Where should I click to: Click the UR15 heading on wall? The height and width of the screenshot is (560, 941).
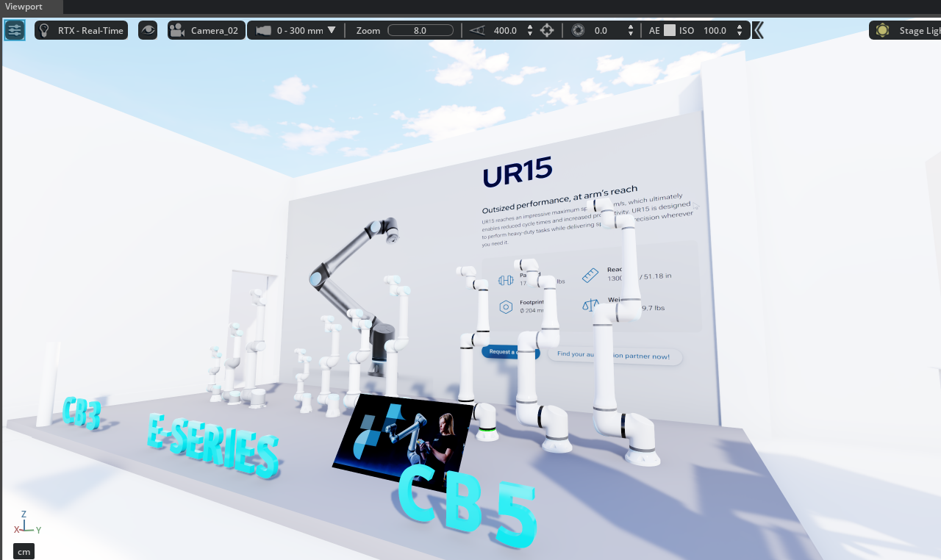point(517,172)
